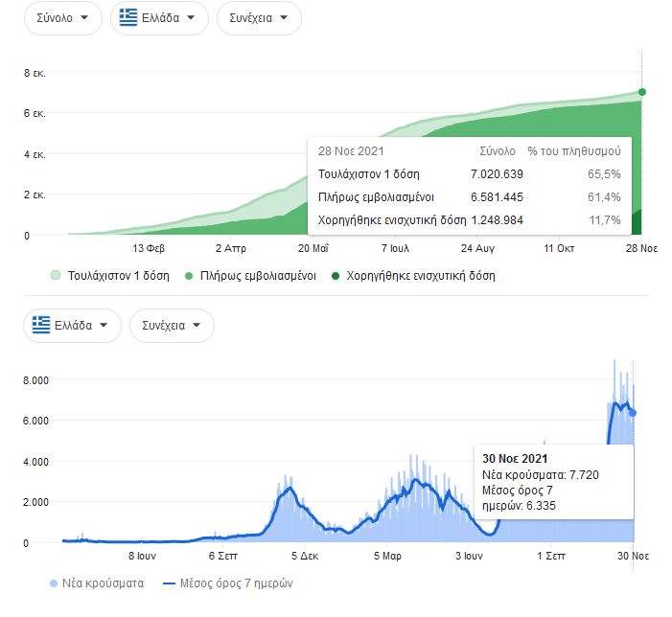
Task: Click the blue data point on cases chart
Action: [633, 413]
